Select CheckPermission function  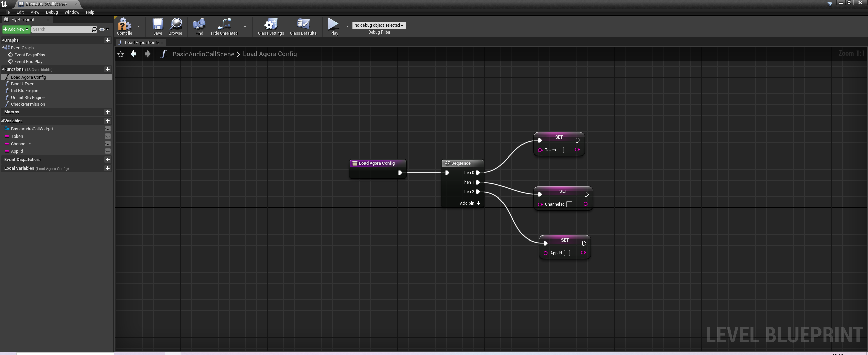pos(28,104)
